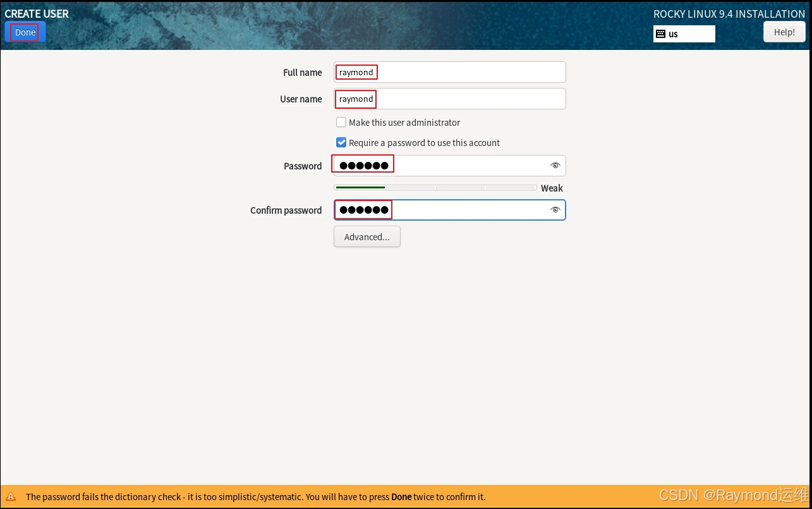Reveal the Password field via eye icon
The width and height of the screenshot is (812, 509).
tap(555, 166)
